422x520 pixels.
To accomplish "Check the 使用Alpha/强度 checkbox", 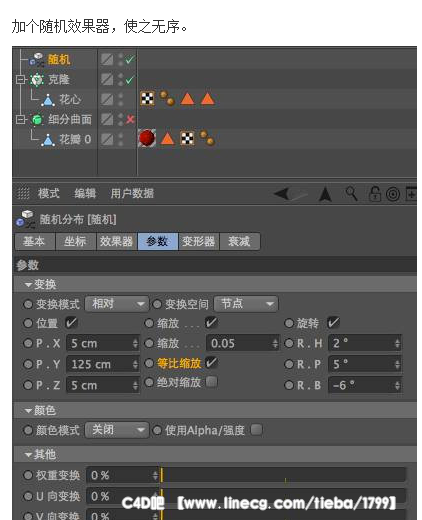I will pyautogui.click(x=256, y=430).
